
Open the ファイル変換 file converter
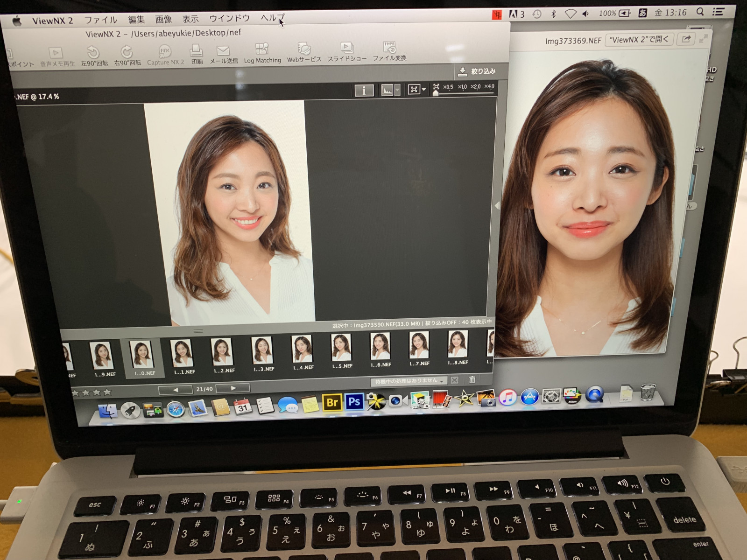389,47
